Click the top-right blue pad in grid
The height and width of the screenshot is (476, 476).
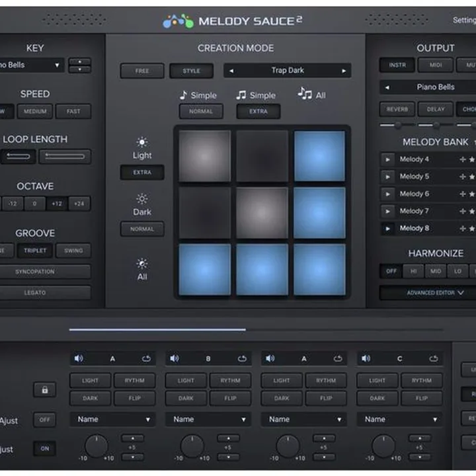(319, 156)
